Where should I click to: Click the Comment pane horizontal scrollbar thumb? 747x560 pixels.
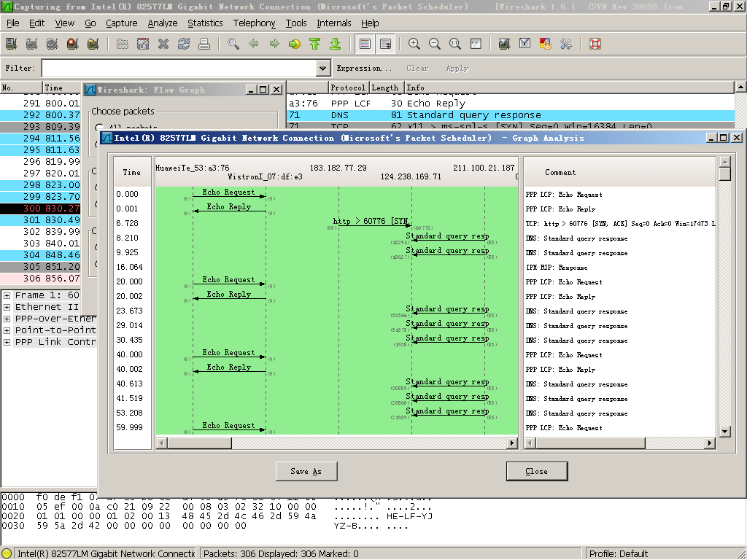tap(589, 443)
